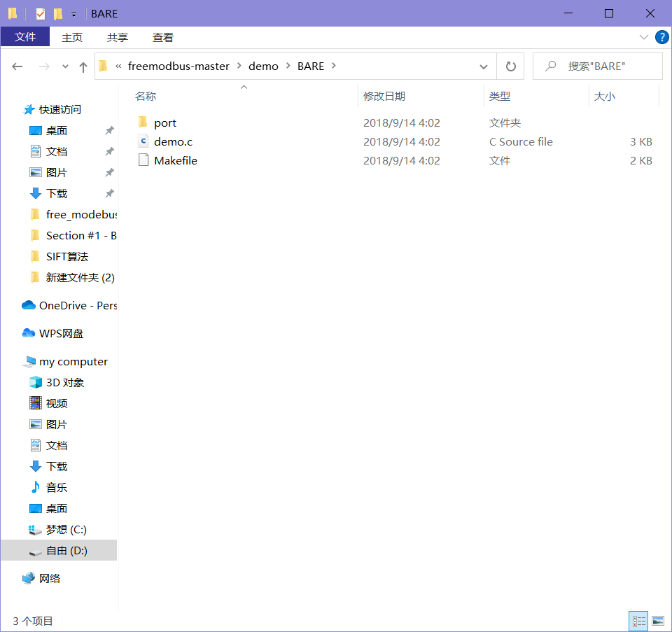
Task: Click the refresh icon in address bar
Action: point(510,66)
